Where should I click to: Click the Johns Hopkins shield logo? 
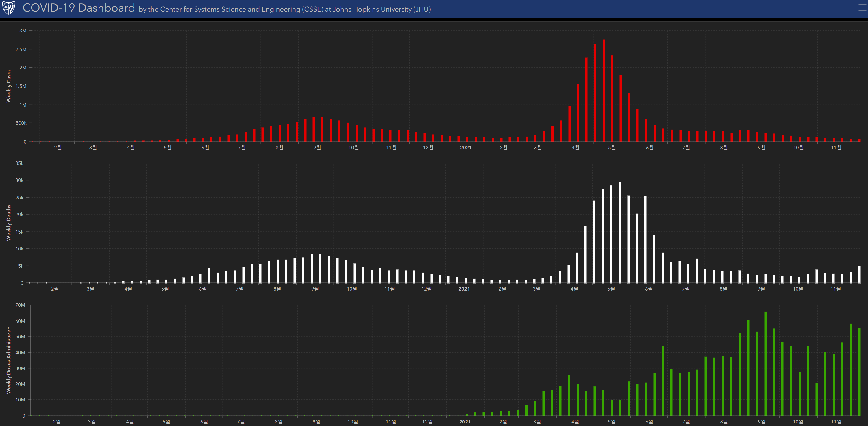tap(9, 8)
